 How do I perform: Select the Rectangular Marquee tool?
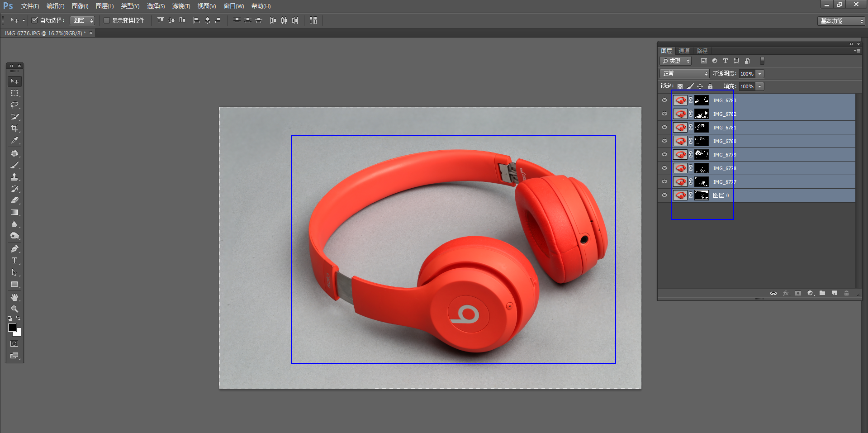coord(14,93)
